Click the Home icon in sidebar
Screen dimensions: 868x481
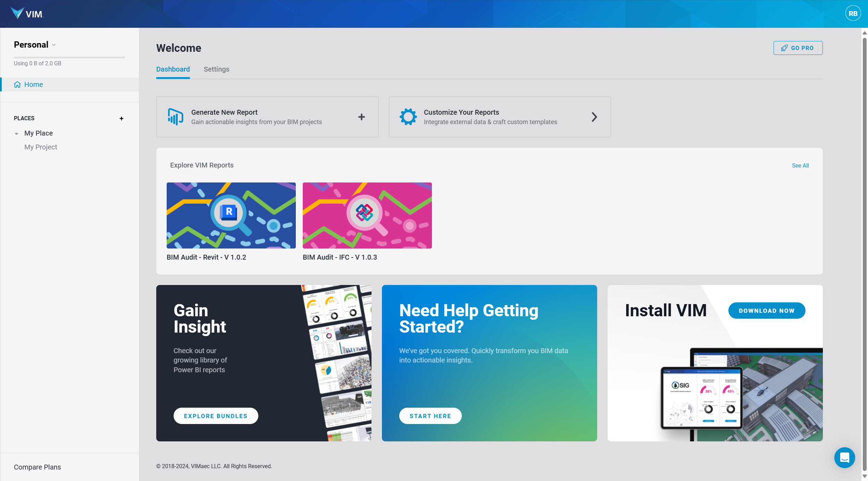pos(17,84)
